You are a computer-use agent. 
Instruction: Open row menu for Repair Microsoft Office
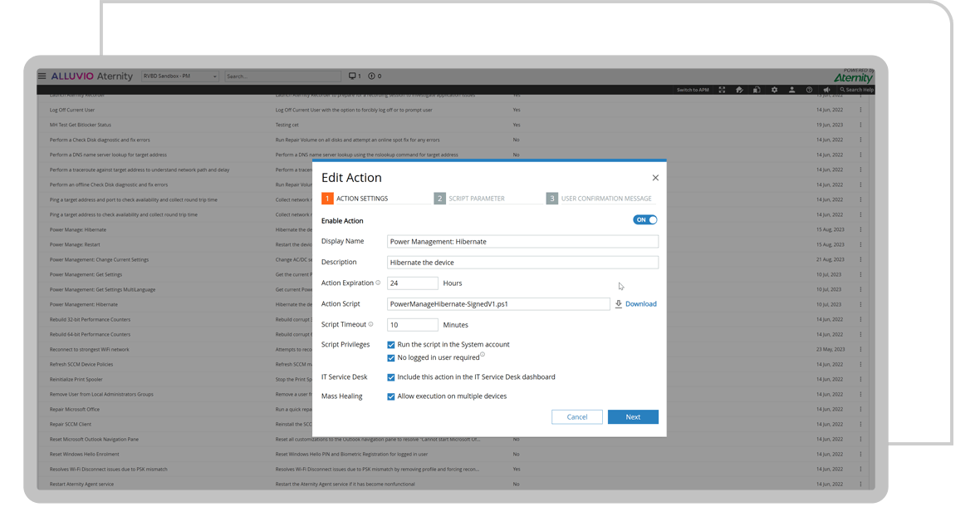860,410
